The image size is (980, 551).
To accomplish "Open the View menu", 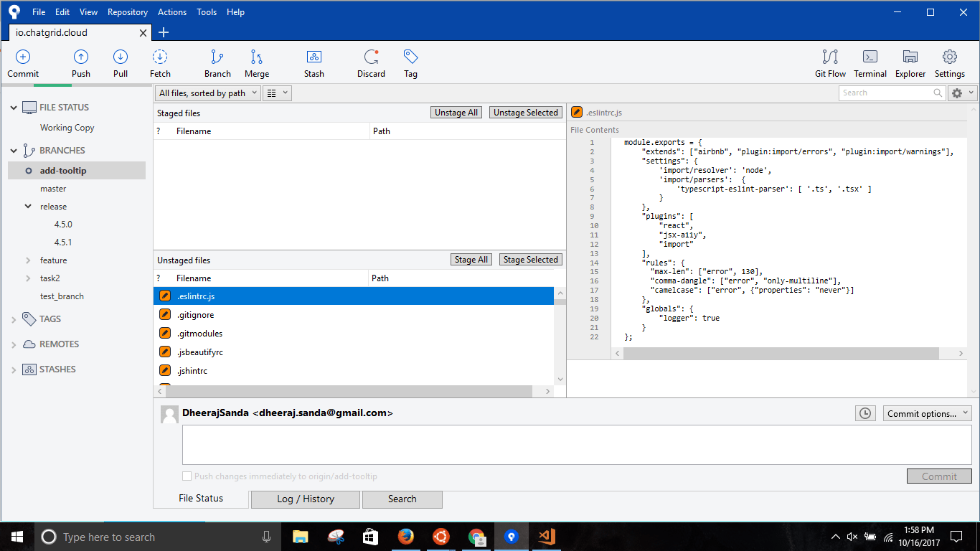I will pos(89,12).
